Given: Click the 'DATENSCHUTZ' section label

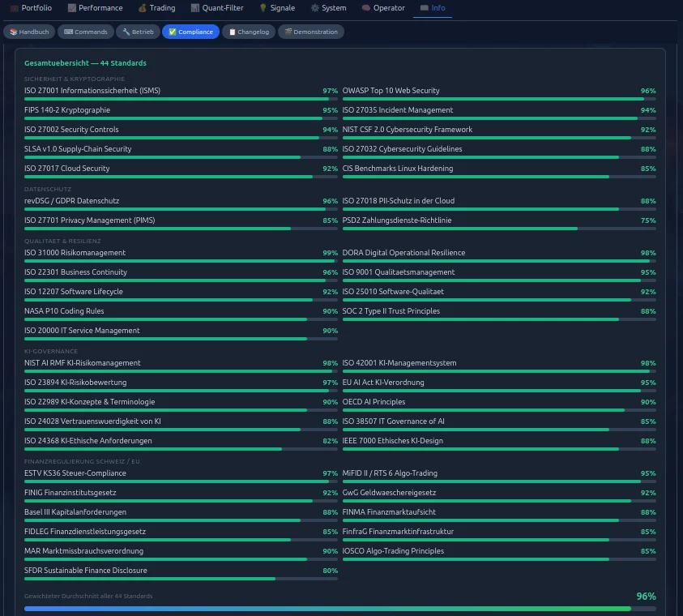Looking at the screenshot, I should [x=48, y=189].
